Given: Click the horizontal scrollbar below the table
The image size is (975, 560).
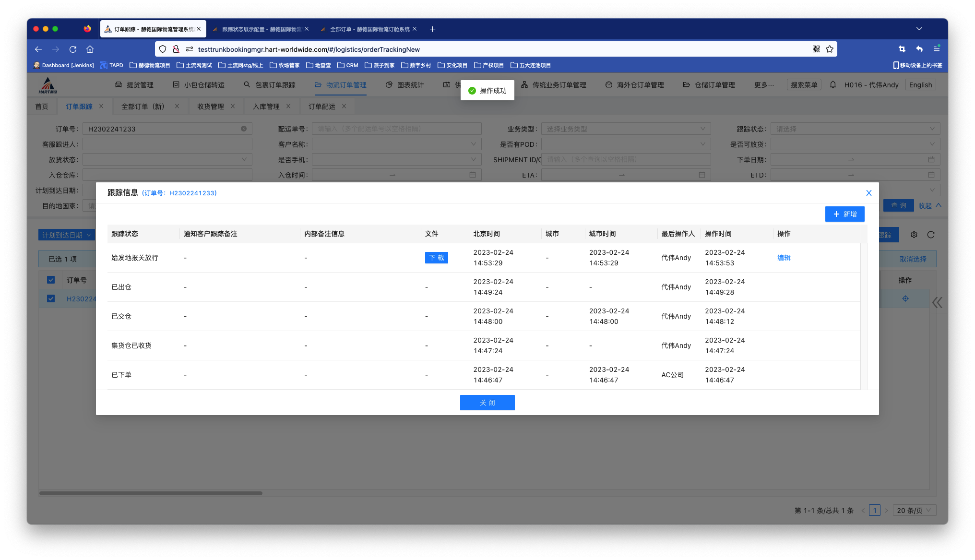Looking at the screenshot, I should (x=151, y=493).
